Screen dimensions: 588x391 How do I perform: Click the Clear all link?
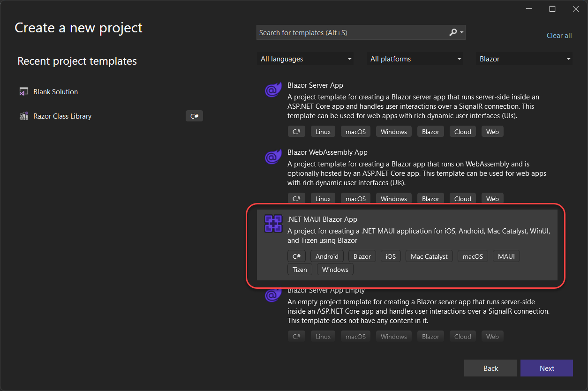[559, 36]
